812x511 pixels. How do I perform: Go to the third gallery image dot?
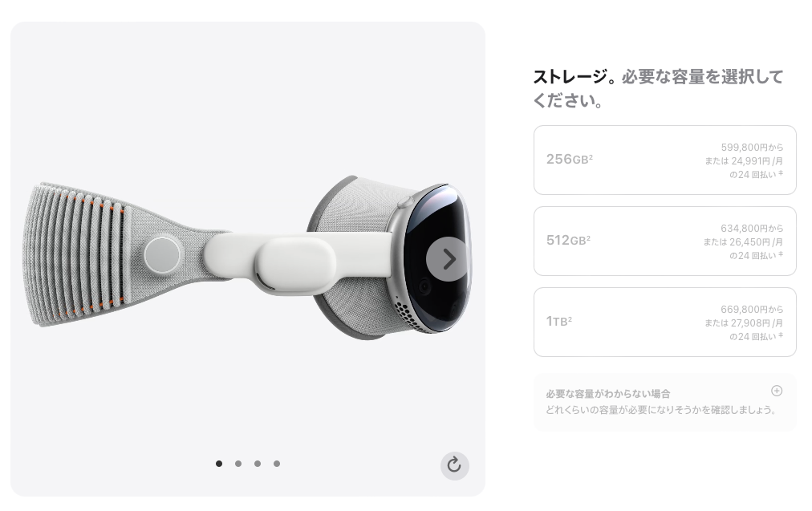[x=258, y=464]
